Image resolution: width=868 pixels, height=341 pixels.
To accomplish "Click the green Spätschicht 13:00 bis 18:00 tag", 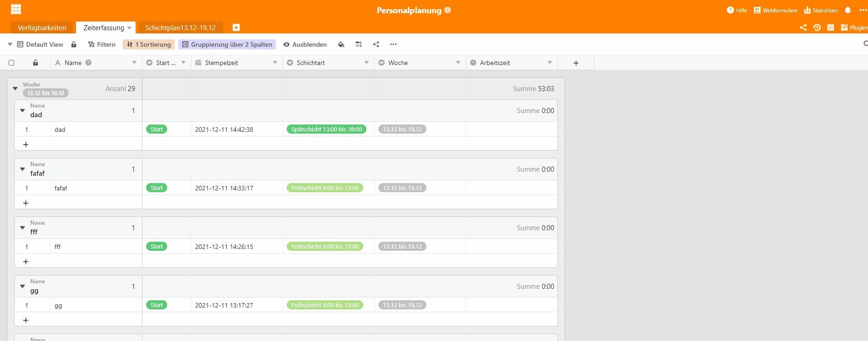I will (x=326, y=130).
